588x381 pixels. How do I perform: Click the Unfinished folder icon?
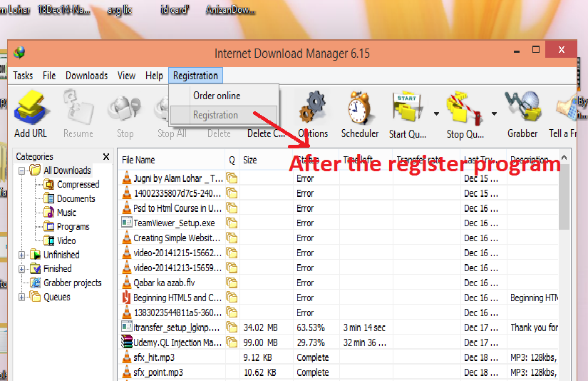pos(36,255)
